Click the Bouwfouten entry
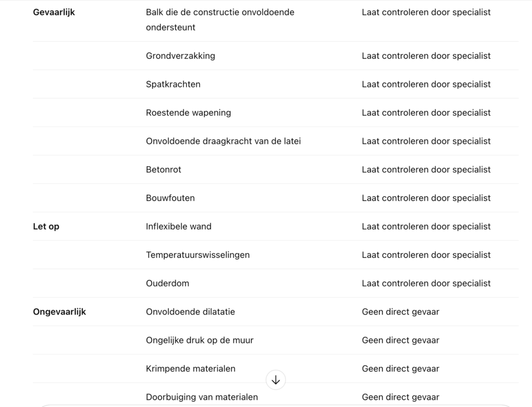532x407 pixels. [x=170, y=198]
